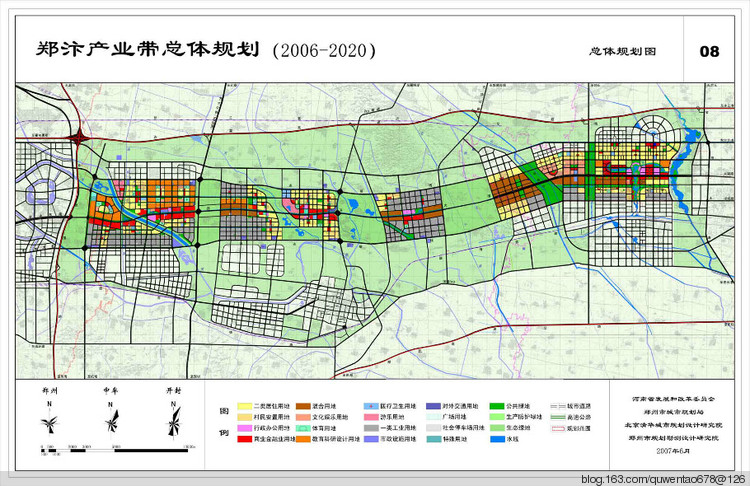Image resolution: width=750 pixels, height=486 pixels.
Task: Select the red commercial land legend swatch
Action: click(x=244, y=439)
